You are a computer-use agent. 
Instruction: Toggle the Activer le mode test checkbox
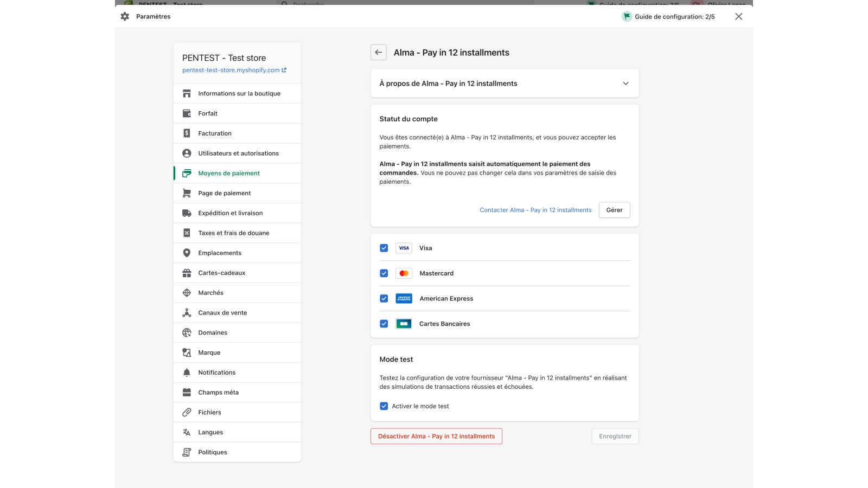click(x=384, y=406)
